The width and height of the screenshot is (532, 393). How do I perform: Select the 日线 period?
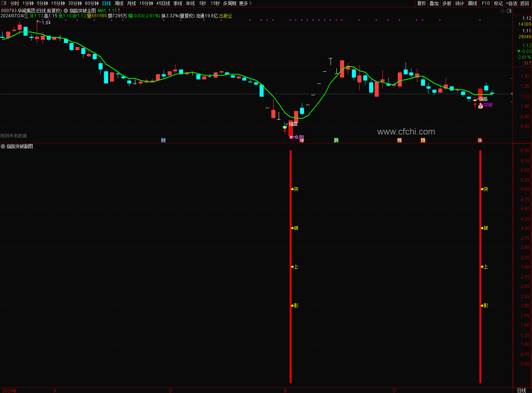(x=107, y=3)
